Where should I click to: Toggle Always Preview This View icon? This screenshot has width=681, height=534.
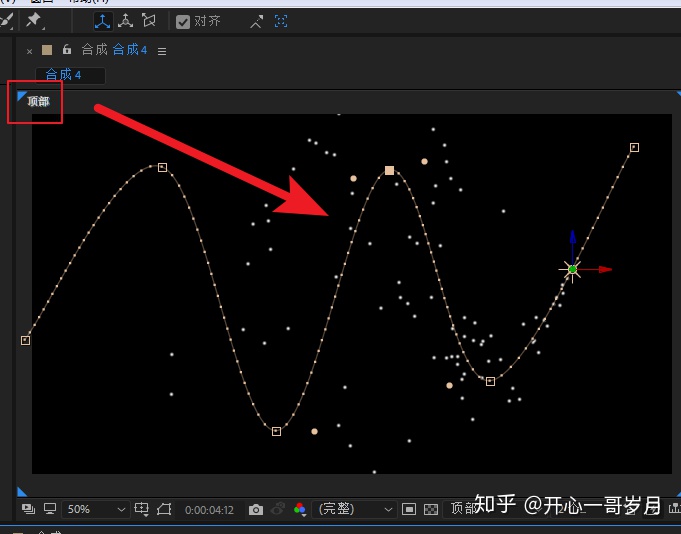coord(28,508)
